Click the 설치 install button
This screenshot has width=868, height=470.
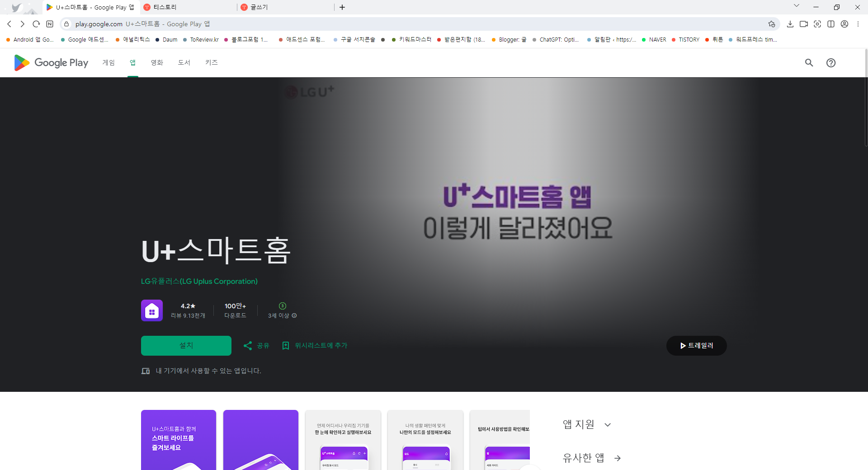pos(186,345)
